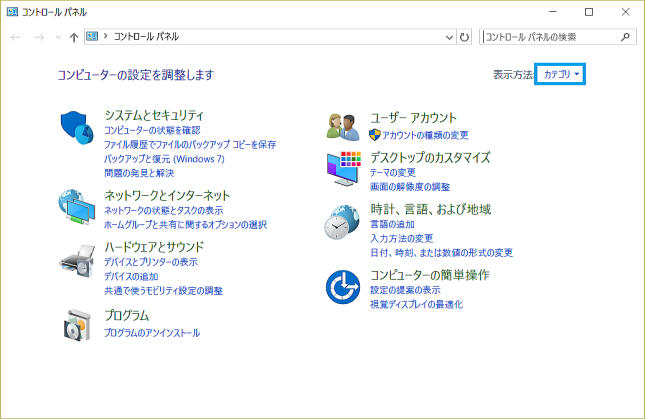Image resolution: width=645 pixels, height=419 pixels.
Task: Open the System and Security shield icon
Action: 77,127
